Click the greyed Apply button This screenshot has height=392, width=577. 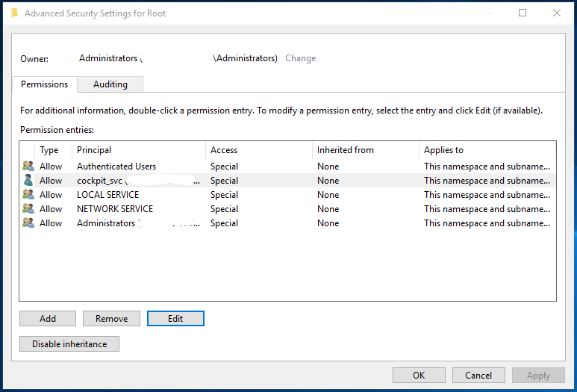pos(538,375)
